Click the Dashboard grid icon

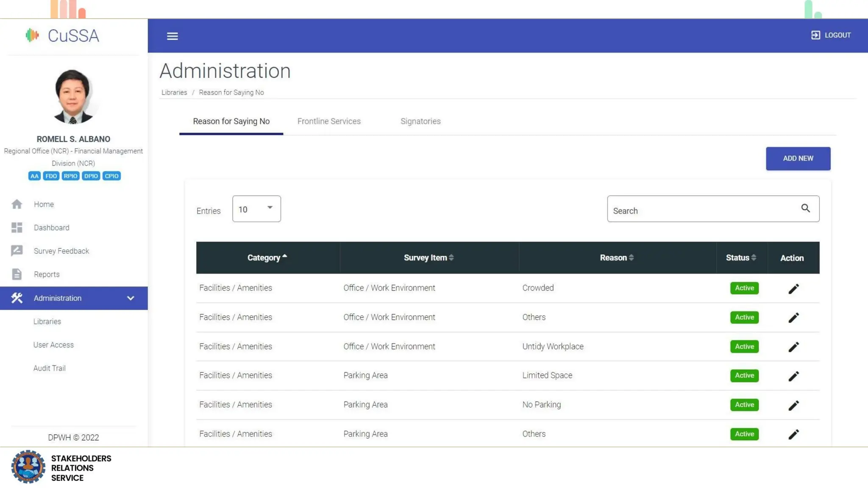click(17, 228)
